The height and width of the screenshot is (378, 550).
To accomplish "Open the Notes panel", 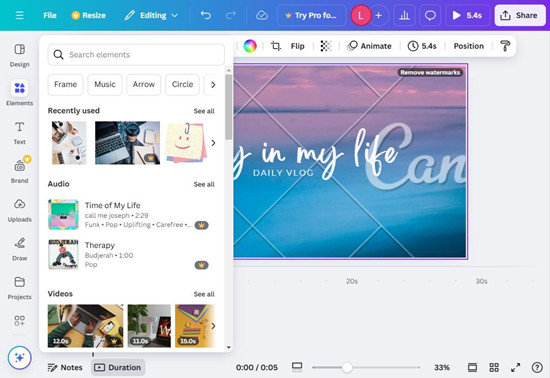I will click(65, 367).
